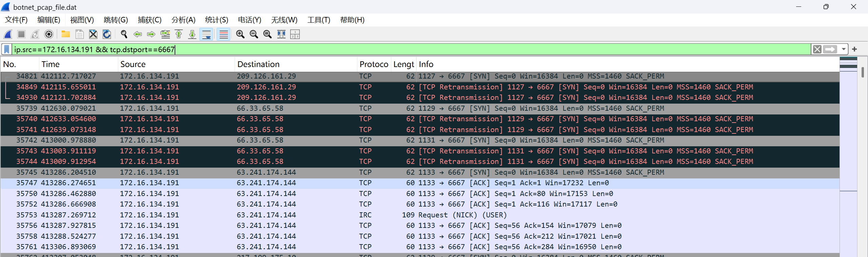Click the reset layout icon
This screenshot has width=868, height=257.
coord(295,34)
